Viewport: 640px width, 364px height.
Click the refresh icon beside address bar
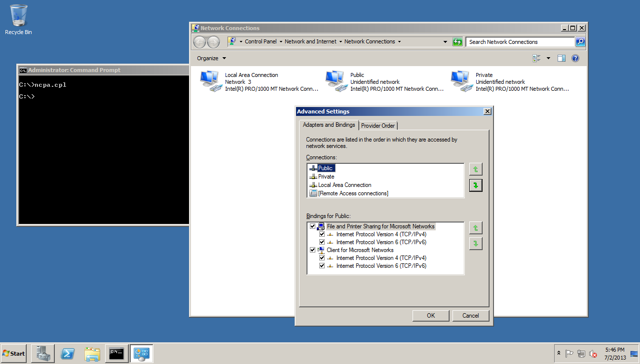(x=457, y=42)
